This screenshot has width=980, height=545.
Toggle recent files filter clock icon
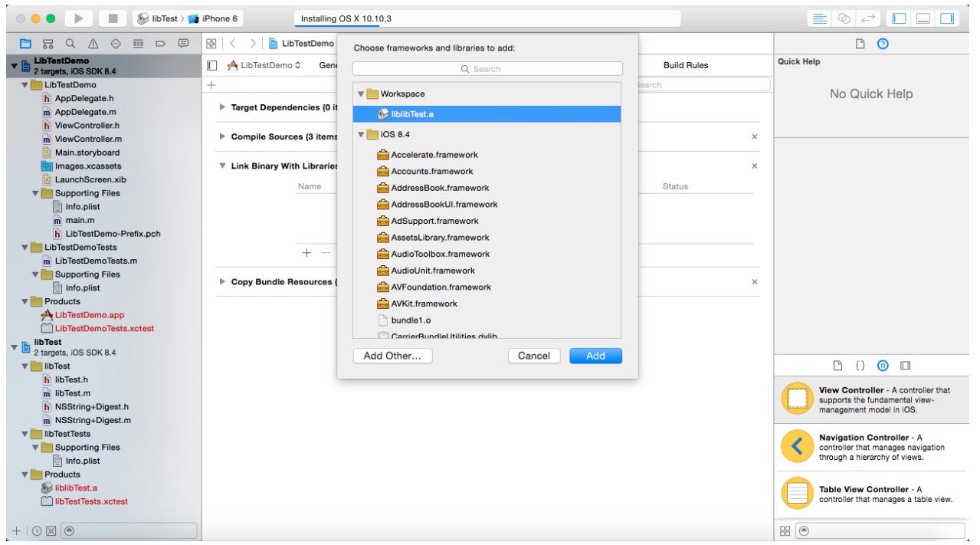[37, 530]
